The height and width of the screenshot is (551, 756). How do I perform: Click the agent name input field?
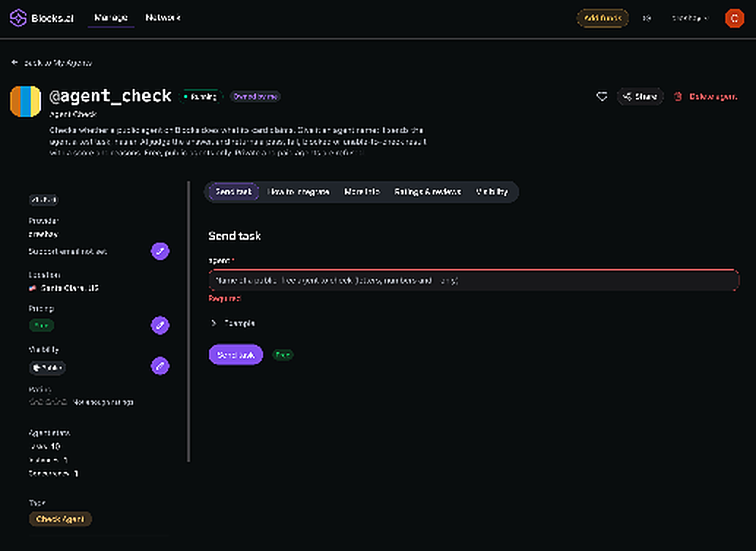pyautogui.click(x=474, y=281)
